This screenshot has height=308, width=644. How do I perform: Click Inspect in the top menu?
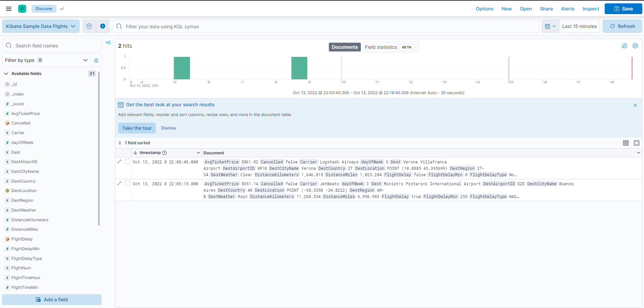click(591, 9)
